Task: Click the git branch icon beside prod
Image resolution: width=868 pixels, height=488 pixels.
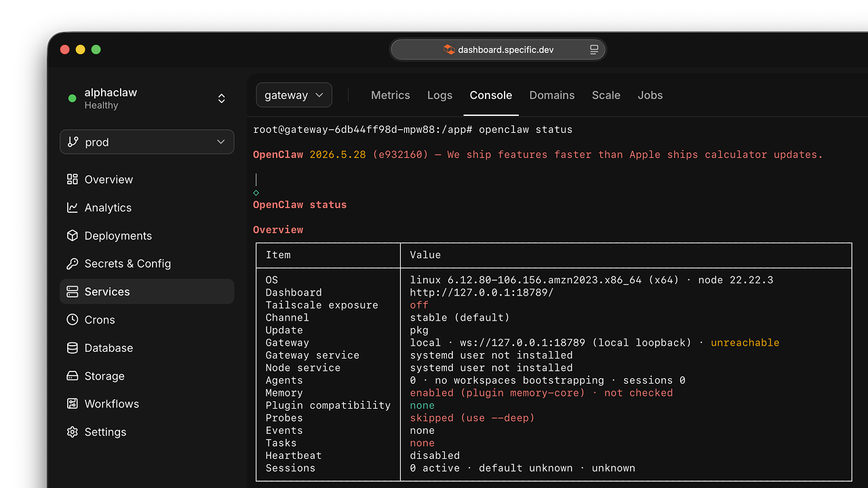Action: coord(73,142)
